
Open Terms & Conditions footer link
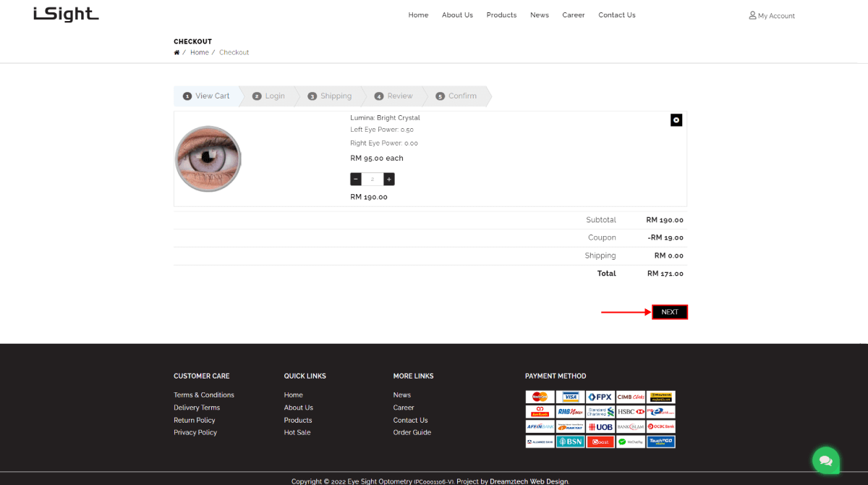[x=204, y=395]
